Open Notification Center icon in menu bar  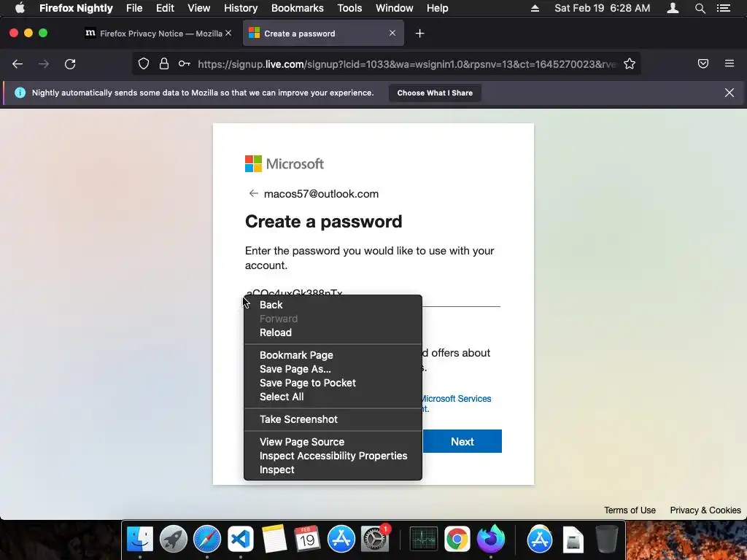[724, 8]
